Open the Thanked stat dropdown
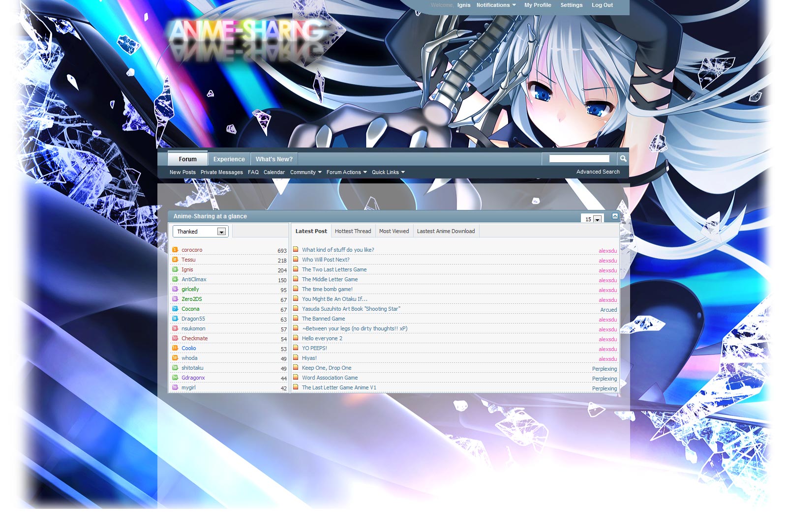This screenshot has height=532, width=787. pyautogui.click(x=201, y=232)
